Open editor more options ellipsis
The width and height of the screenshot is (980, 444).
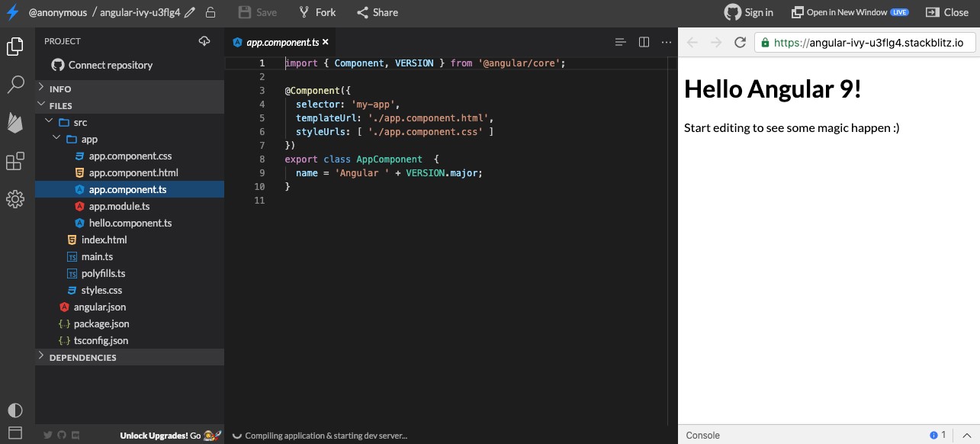666,42
